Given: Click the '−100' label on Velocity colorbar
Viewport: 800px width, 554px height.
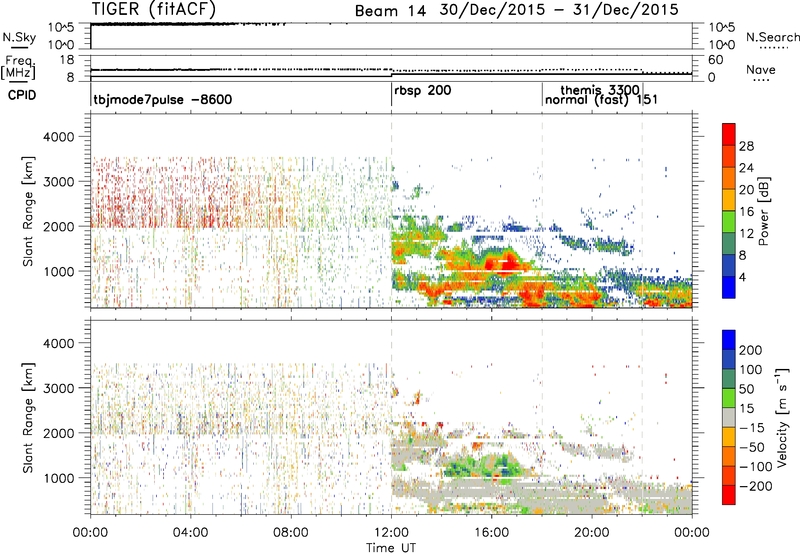Looking at the screenshot, I should click(x=755, y=467).
